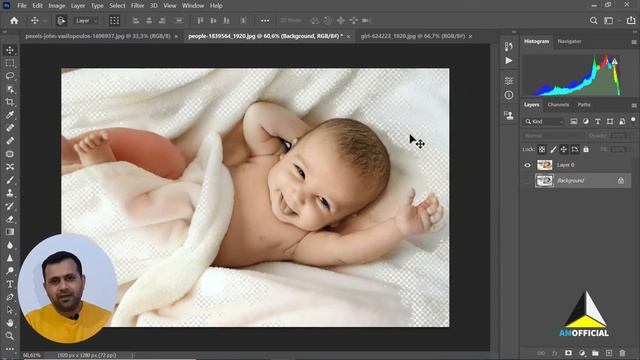Select the Object Selection tool
The height and width of the screenshot is (360, 640).
click(10, 89)
